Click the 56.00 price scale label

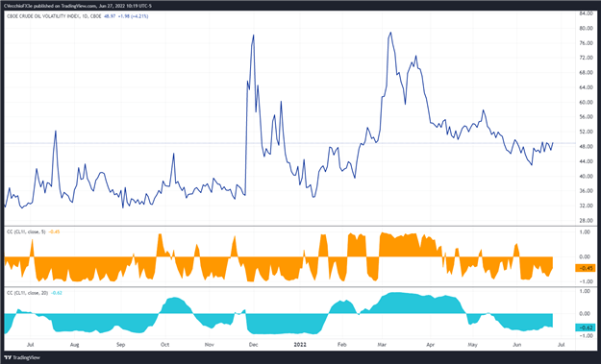pyautogui.click(x=587, y=117)
